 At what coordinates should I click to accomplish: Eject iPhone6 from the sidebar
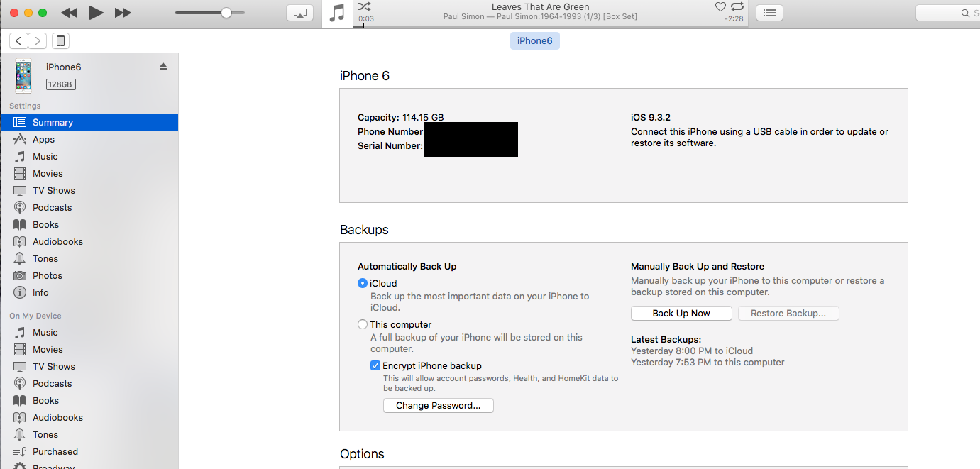(x=163, y=66)
